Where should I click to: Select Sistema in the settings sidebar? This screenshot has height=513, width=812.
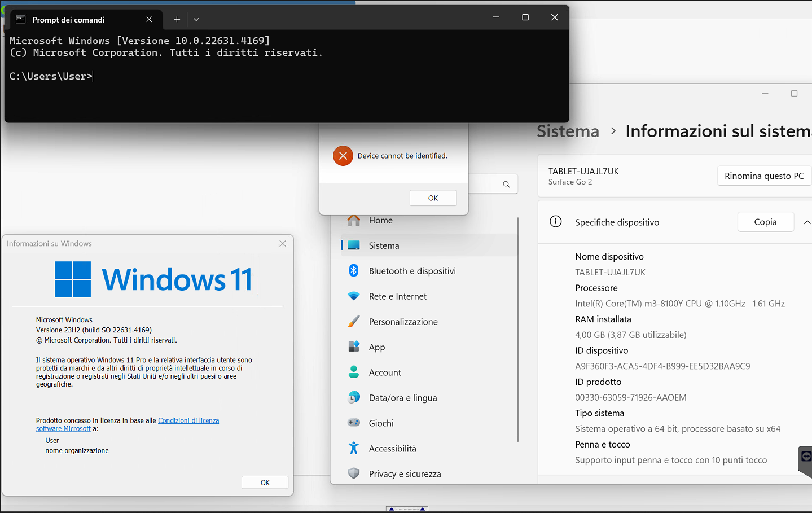pyautogui.click(x=384, y=245)
